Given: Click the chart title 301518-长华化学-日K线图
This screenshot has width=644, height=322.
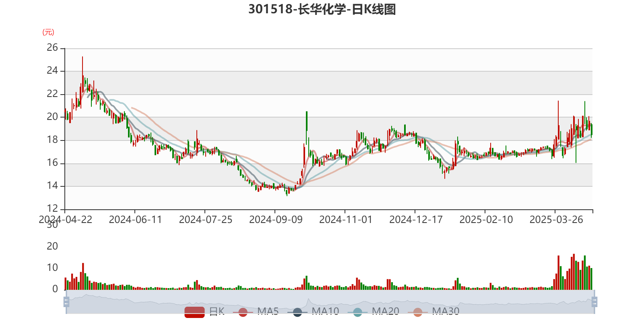Looking at the screenshot, I should [x=322, y=9].
